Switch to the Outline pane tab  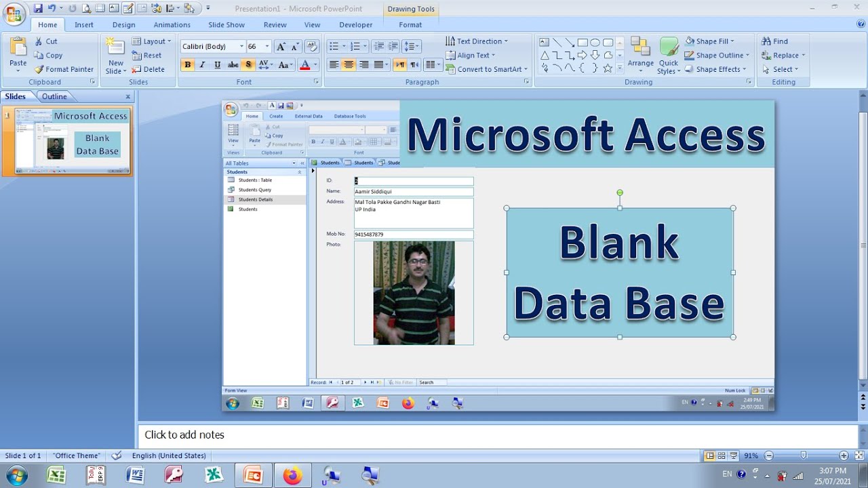[54, 96]
